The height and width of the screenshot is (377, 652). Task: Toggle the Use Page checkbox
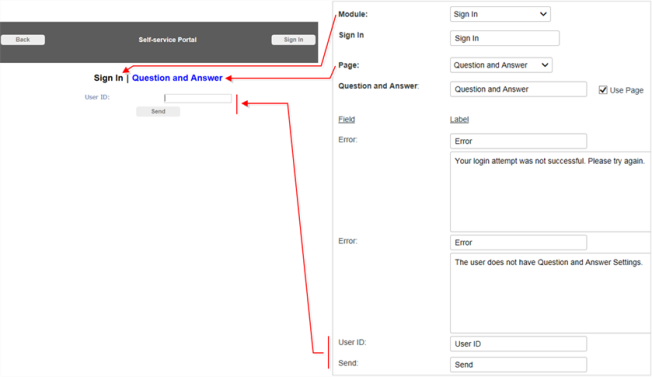603,90
